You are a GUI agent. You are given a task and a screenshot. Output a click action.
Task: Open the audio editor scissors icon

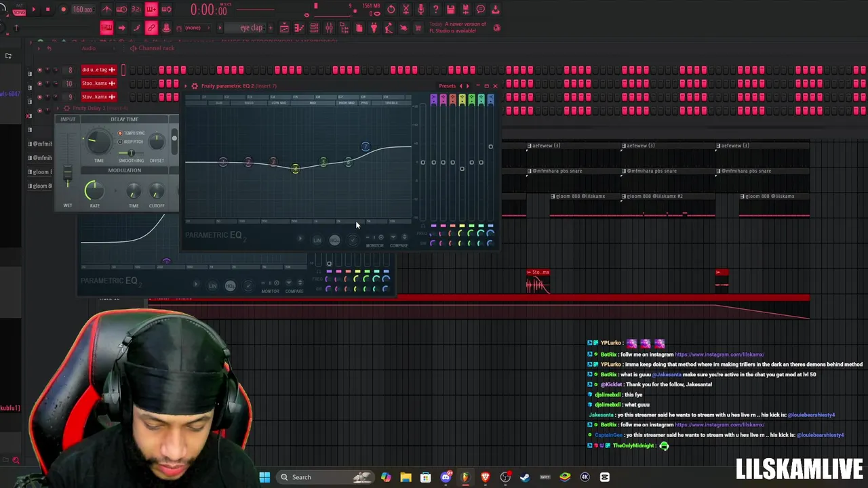click(x=406, y=9)
